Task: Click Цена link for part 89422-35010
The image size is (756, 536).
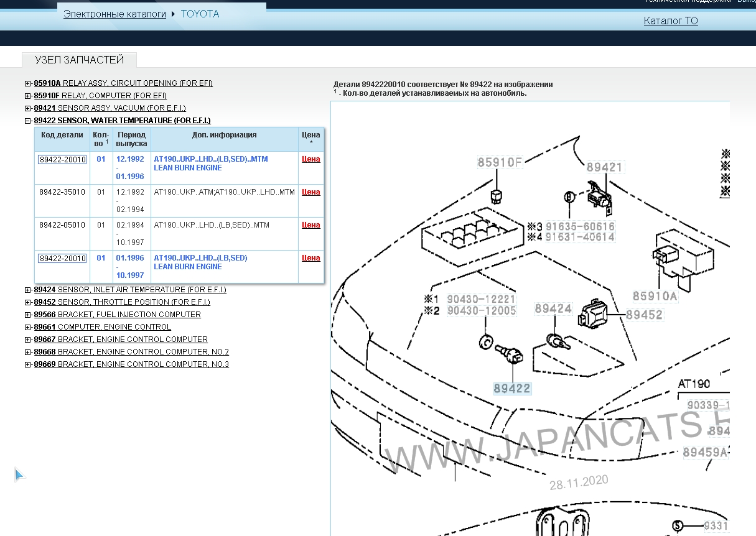Action: tap(310, 192)
